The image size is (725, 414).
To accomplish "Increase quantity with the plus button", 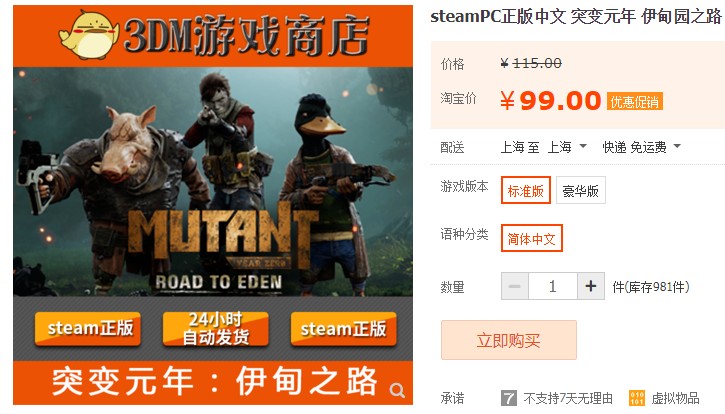I will point(590,286).
